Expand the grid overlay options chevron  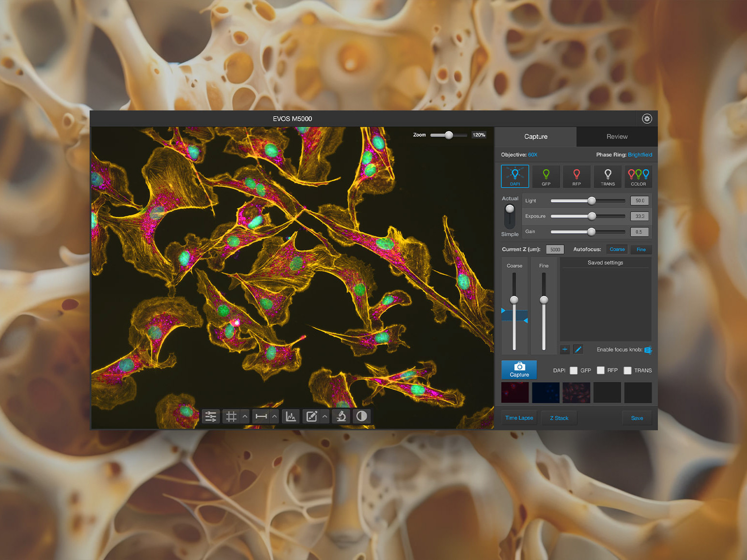245,417
